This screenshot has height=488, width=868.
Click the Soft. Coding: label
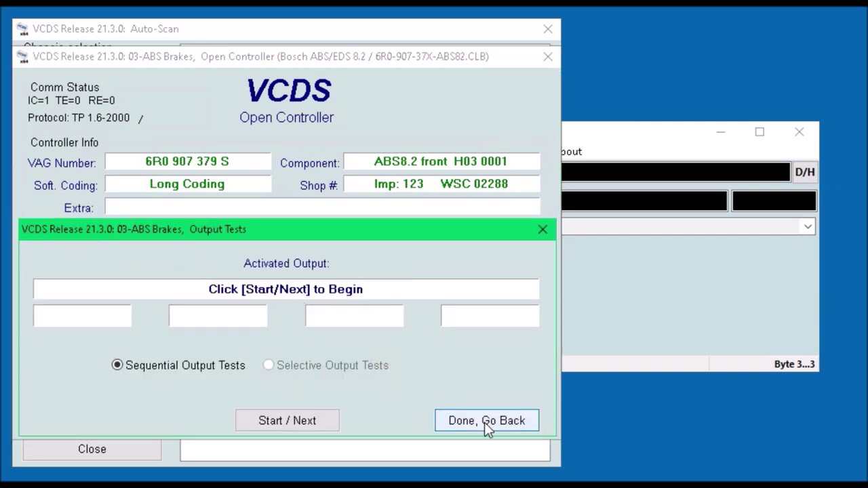tap(66, 186)
